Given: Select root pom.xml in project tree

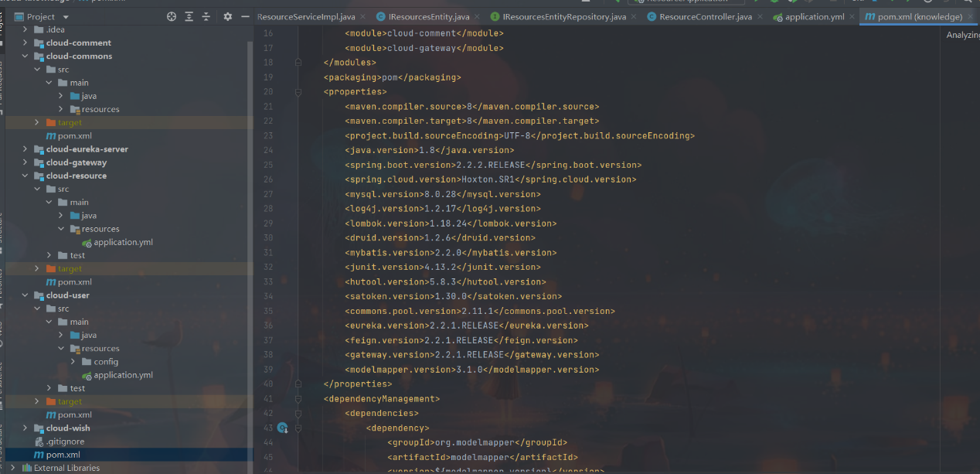Looking at the screenshot, I should click(x=63, y=455).
